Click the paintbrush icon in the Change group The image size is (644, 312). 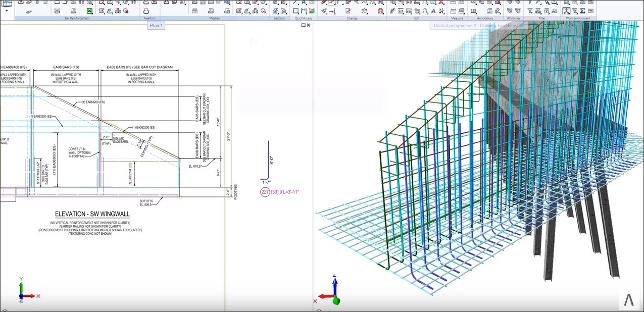click(324, 11)
